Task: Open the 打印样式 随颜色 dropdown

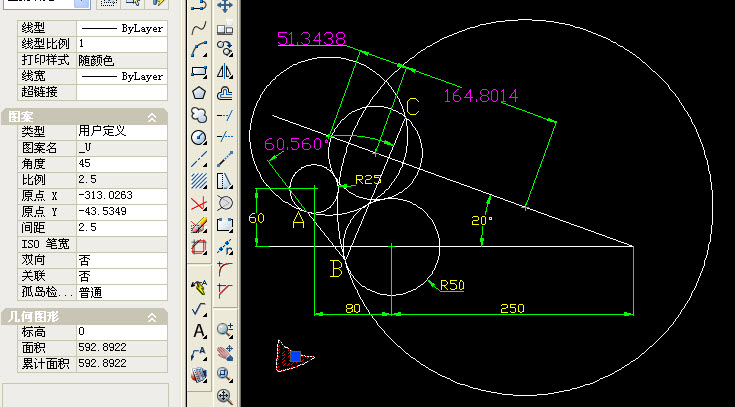Action: click(122, 60)
